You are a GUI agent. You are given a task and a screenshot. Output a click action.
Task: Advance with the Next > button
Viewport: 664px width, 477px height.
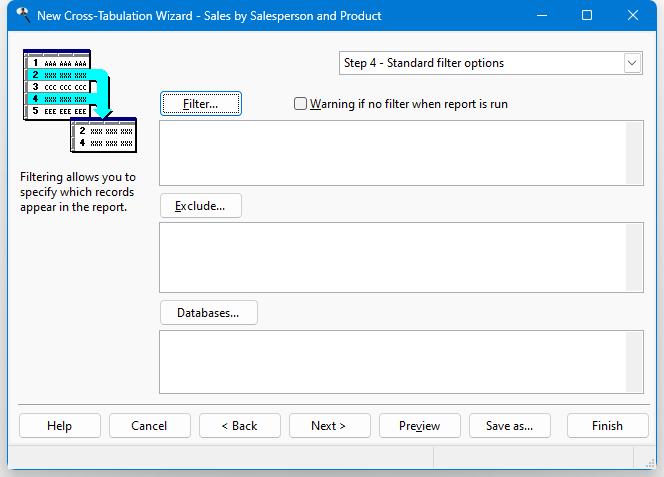pyautogui.click(x=330, y=426)
